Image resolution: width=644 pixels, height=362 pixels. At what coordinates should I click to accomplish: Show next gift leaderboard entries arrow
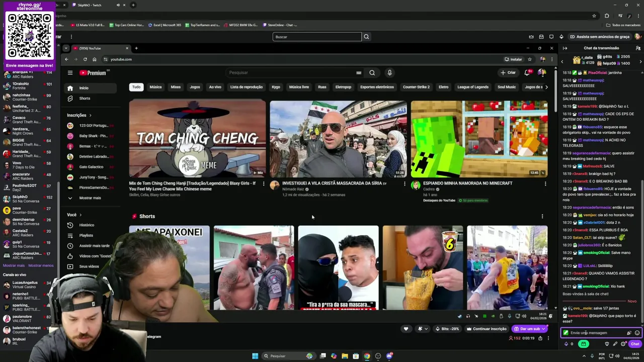[x=640, y=61]
